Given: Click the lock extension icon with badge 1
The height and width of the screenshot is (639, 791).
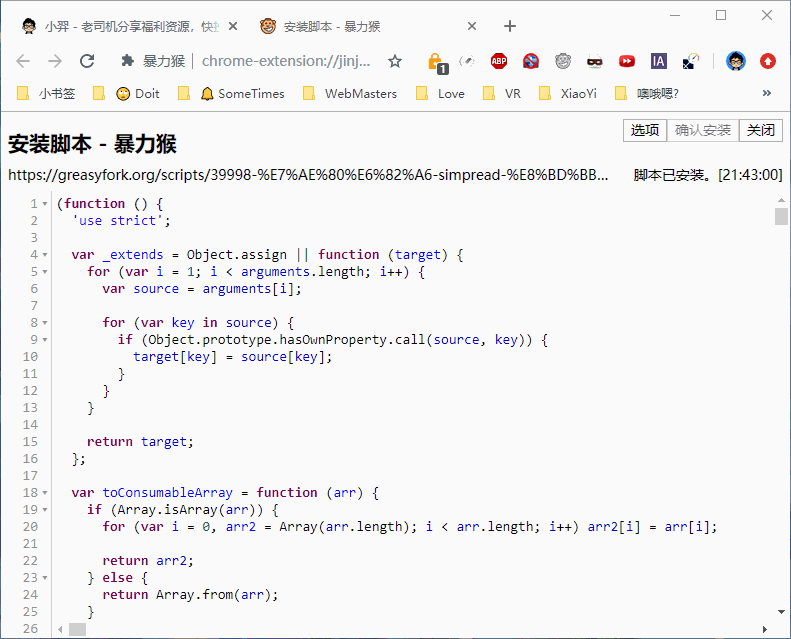Looking at the screenshot, I should 436,63.
